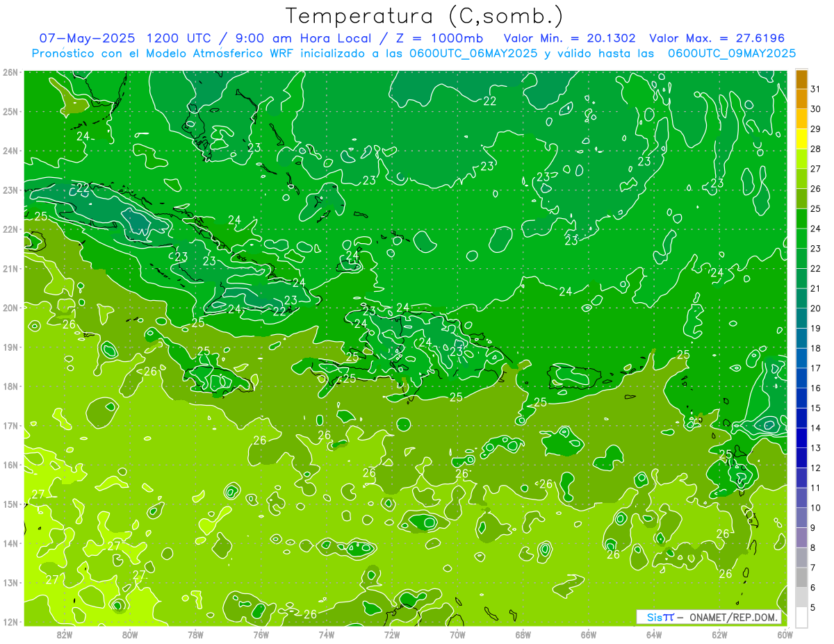This screenshot has width=834, height=644.
Task: Click the legend scale value "20"
Action: pos(816,308)
